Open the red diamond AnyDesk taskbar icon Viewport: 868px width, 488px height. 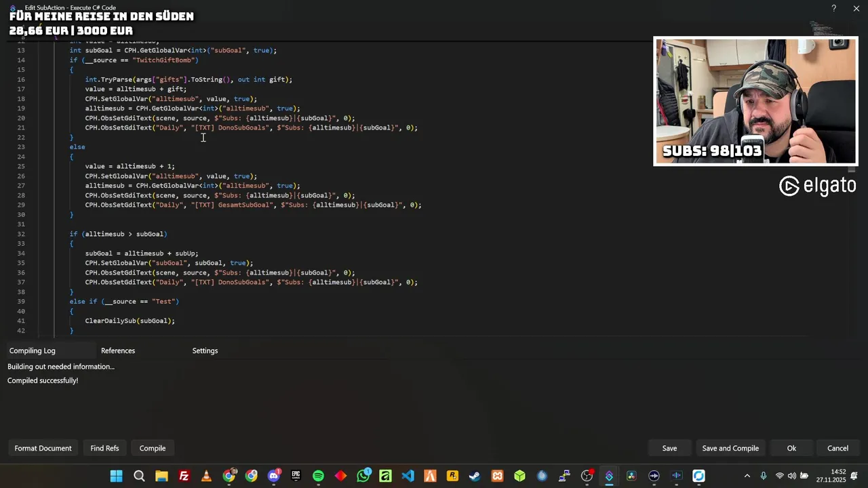click(x=340, y=476)
